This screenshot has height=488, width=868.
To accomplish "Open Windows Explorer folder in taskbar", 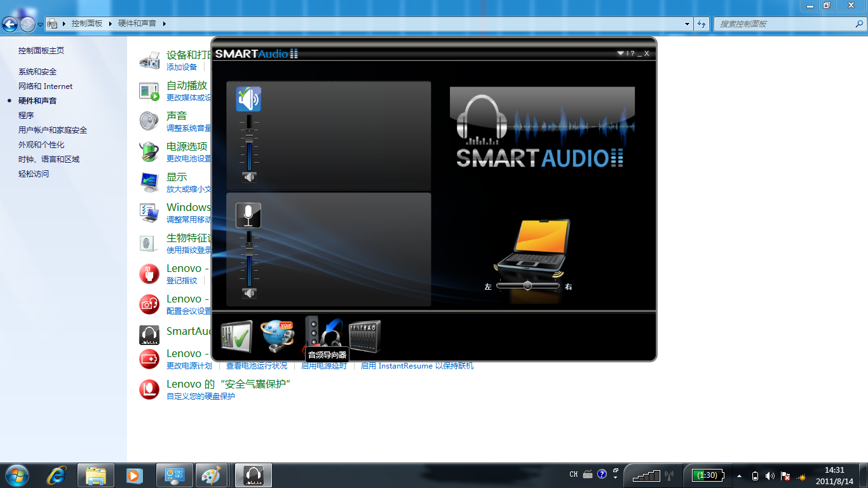I will [x=96, y=475].
